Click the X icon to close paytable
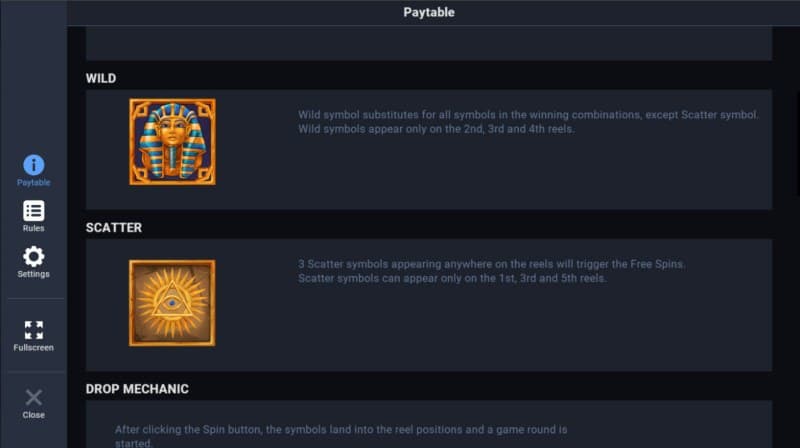Screen dimensions: 800x448 tap(33, 398)
